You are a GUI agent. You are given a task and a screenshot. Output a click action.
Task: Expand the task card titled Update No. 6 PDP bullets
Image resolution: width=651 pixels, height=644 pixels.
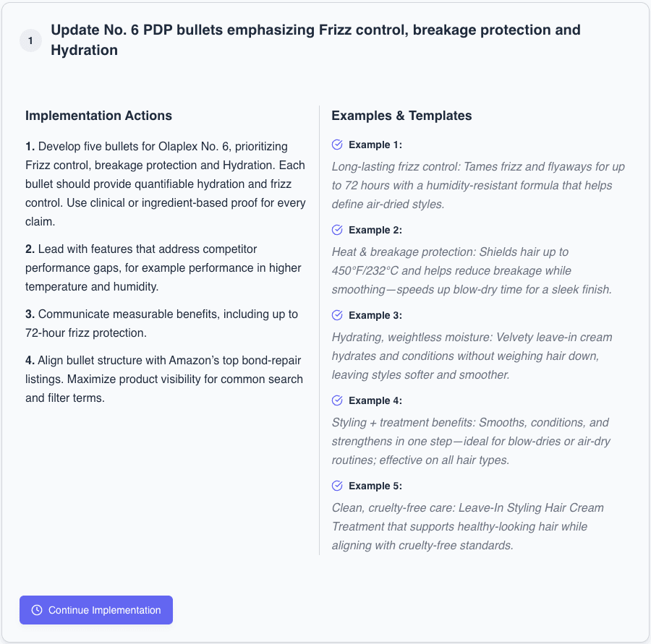(x=315, y=40)
